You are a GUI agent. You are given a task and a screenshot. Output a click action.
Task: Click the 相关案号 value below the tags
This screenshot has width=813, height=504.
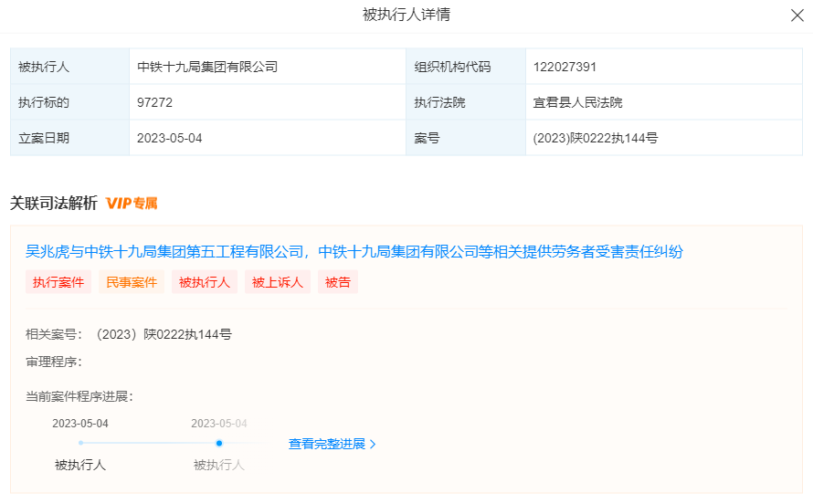click(164, 334)
